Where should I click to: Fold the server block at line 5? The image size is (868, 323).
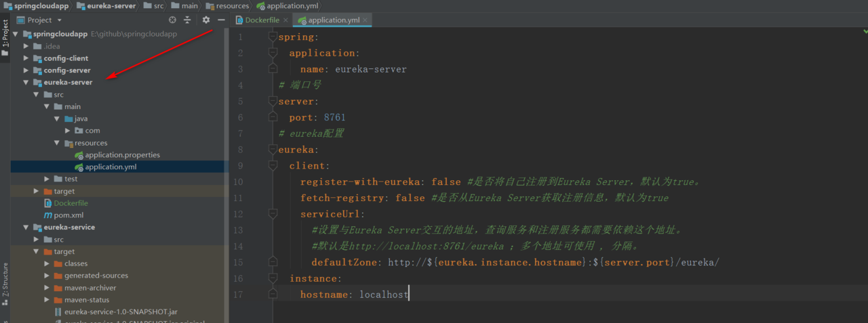273,102
